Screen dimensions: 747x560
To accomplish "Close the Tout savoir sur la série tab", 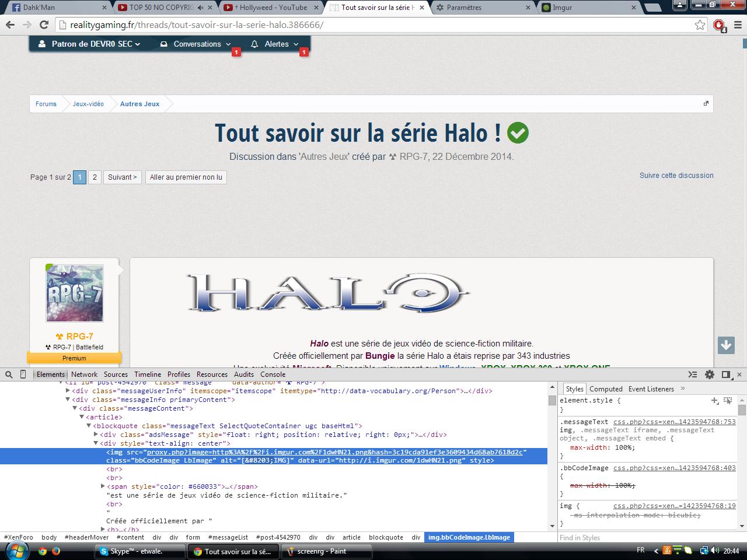I will coord(423,8).
